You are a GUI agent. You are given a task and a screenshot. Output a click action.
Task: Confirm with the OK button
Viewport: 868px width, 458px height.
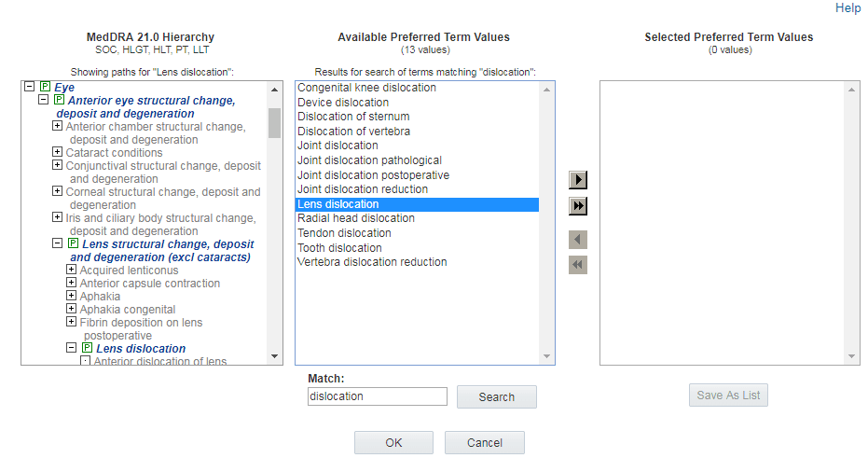coord(393,443)
